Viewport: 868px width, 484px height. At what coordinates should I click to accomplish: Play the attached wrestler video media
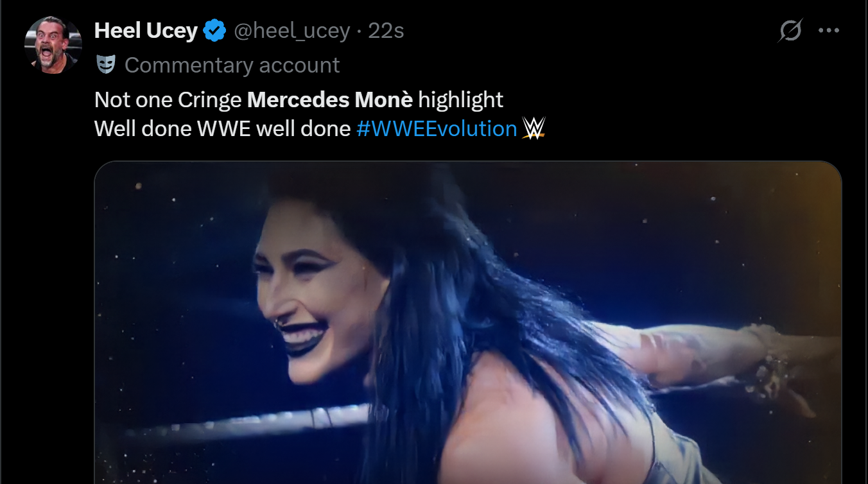tap(468, 322)
